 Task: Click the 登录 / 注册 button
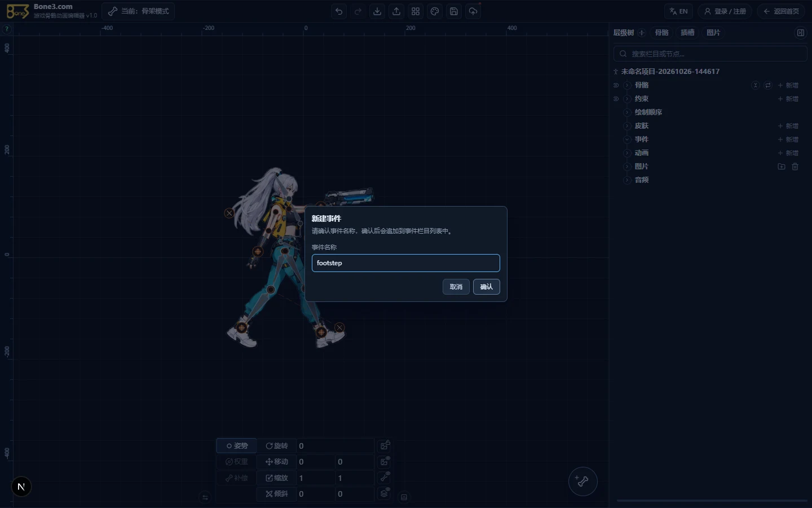pyautogui.click(x=725, y=11)
